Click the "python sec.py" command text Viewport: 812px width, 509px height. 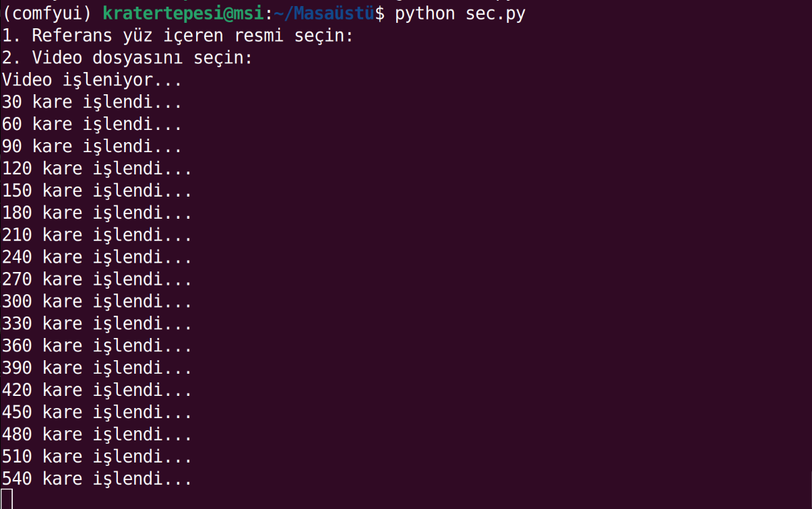pos(460,13)
